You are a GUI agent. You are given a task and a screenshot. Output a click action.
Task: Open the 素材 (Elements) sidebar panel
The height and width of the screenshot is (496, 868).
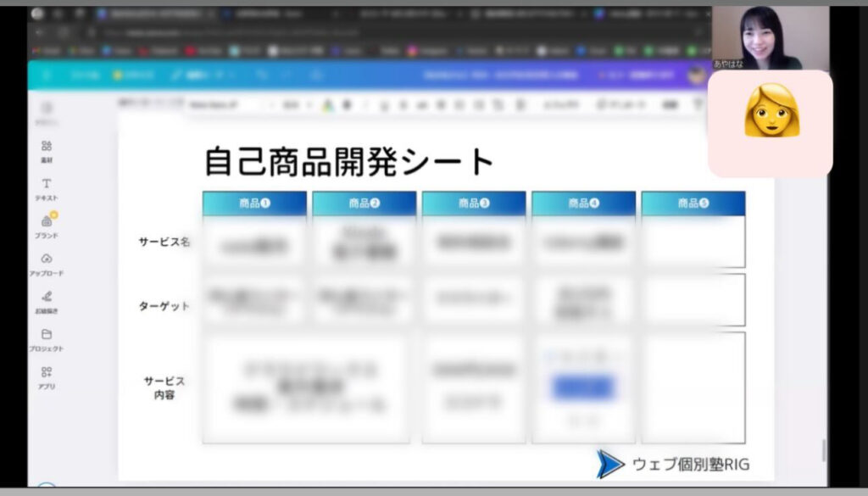tap(47, 150)
